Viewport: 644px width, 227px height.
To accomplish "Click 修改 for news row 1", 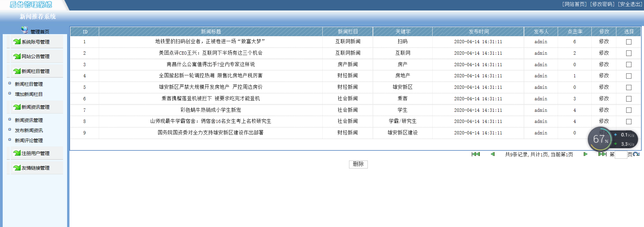I will (x=604, y=42).
